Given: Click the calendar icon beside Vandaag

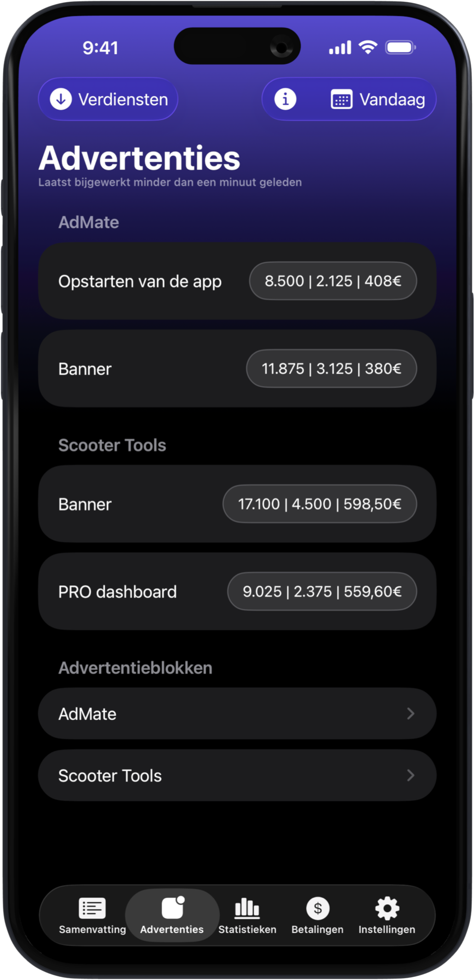Looking at the screenshot, I should pos(342,100).
